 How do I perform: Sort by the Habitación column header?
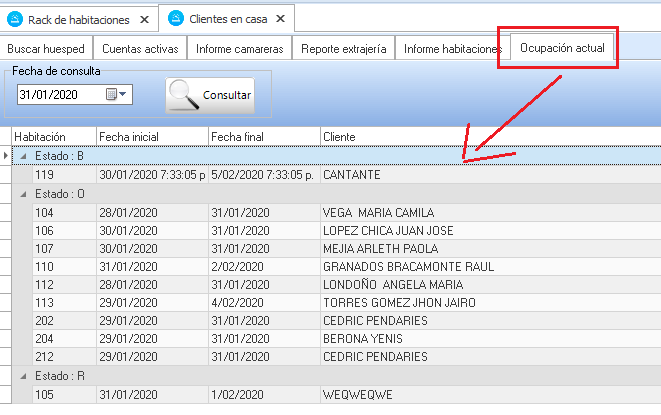[x=52, y=136]
